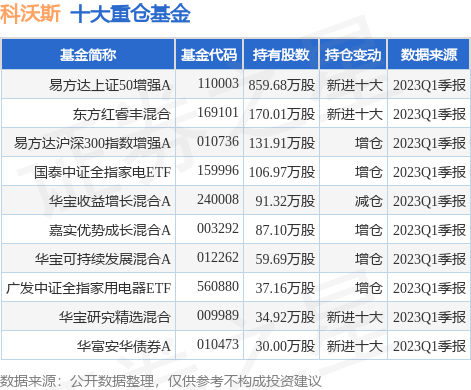This screenshot has width=471, height=390.
Task: Select fund name 易方达上证50增强A
Action: click(110, 85)
